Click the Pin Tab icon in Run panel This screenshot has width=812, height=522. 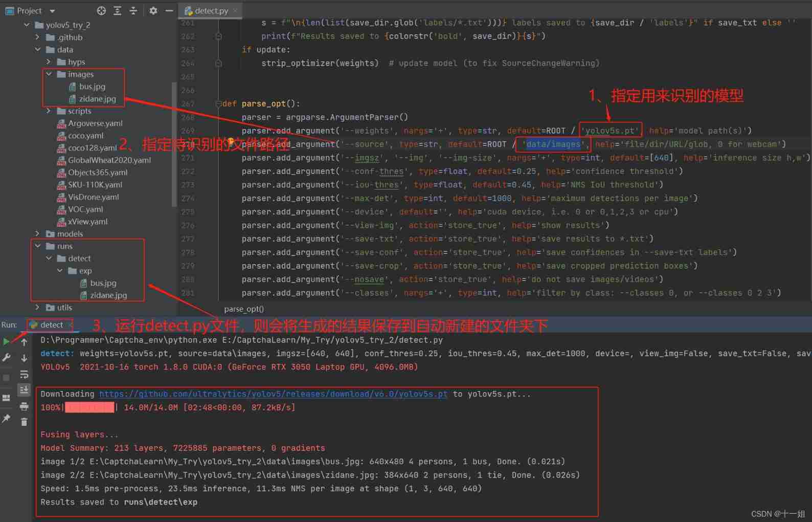coord(6,418)
